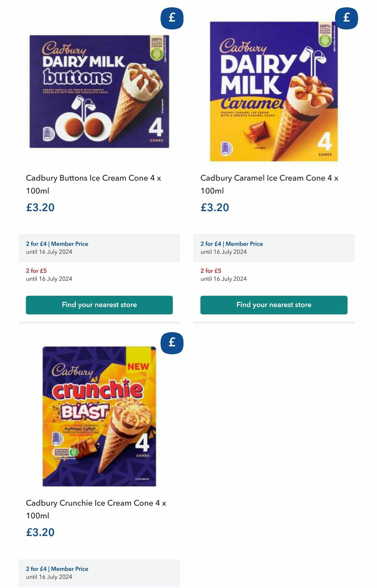Click the £ price icon on Cadbury Buttons
Viewport: 377px width, 588px height.
point(171,18)
